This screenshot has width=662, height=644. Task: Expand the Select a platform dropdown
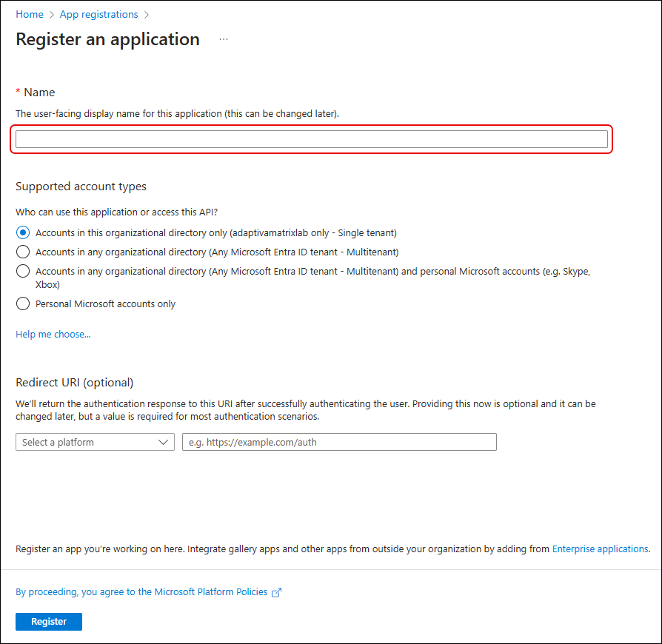[x=95, y=442]
